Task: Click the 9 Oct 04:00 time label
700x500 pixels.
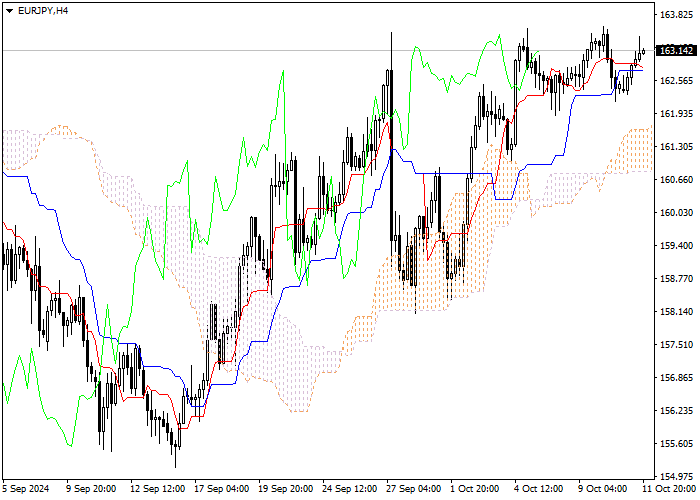Action: (x=603, y=489)
